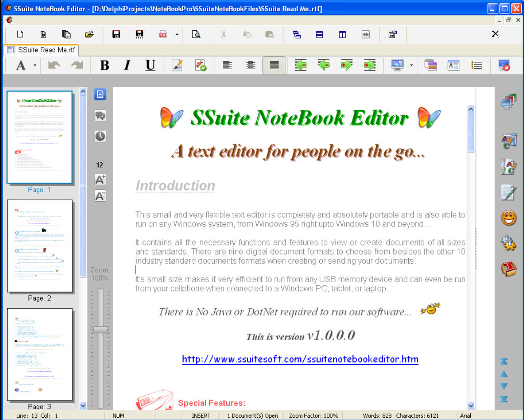Click the Save As floppy icon with dots
524x420 pixels.
coord(139,34)
